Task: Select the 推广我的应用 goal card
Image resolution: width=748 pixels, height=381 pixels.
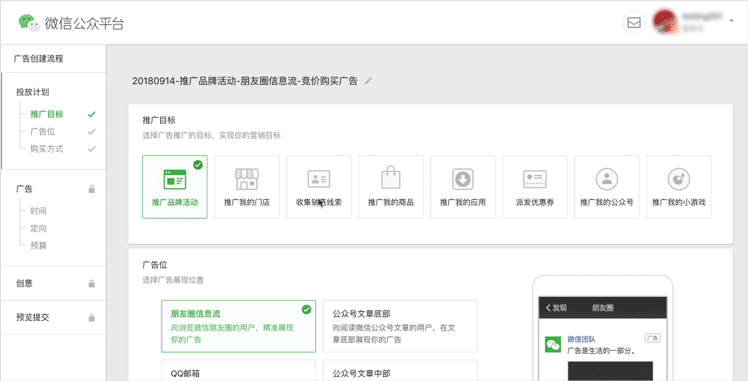Action: tap(463, 187)
